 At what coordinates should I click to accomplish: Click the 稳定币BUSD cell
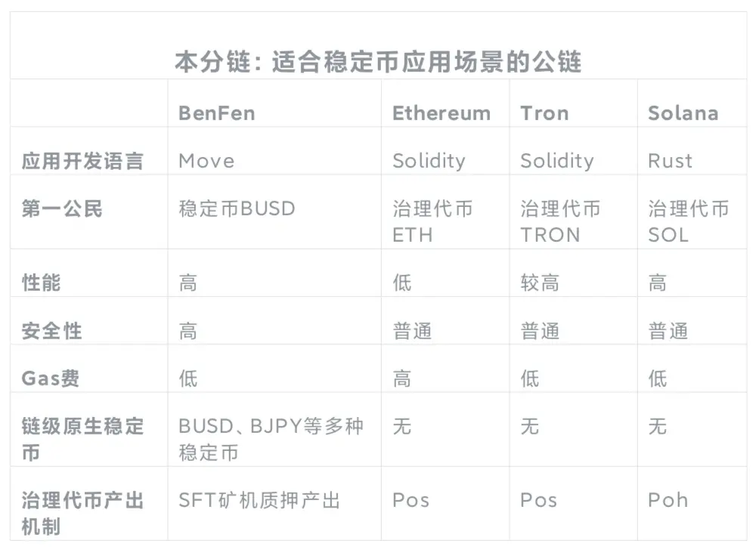pos(237,209)
